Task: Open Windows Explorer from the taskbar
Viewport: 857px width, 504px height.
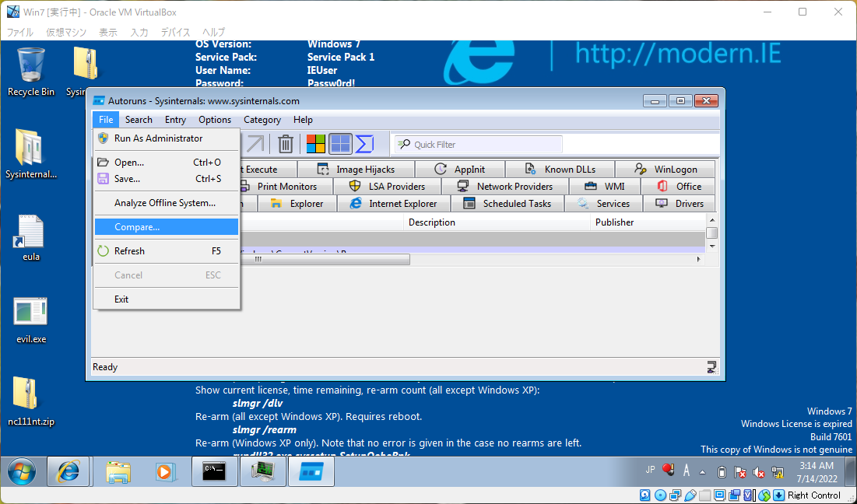Action: [118, 472]
